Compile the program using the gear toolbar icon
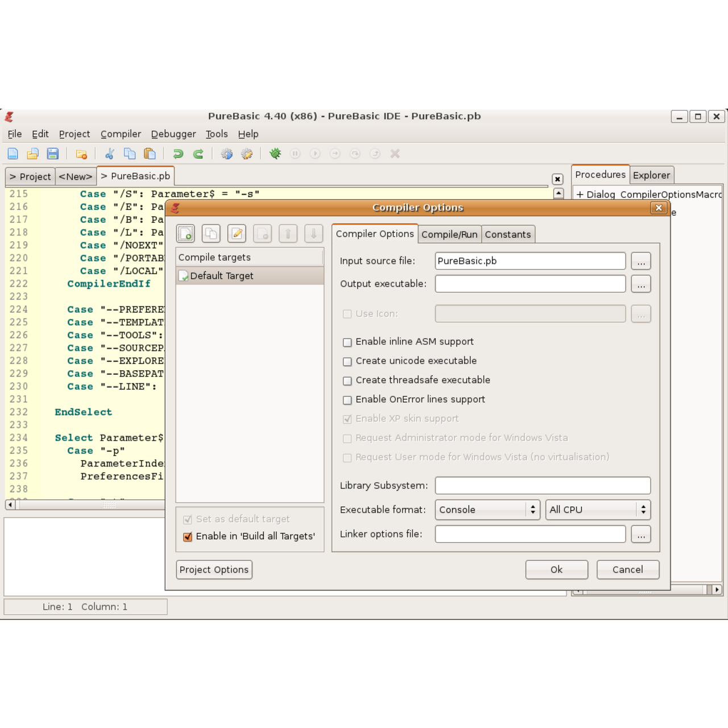The height and width of the screenshot is (728, 728). (227, 154)
